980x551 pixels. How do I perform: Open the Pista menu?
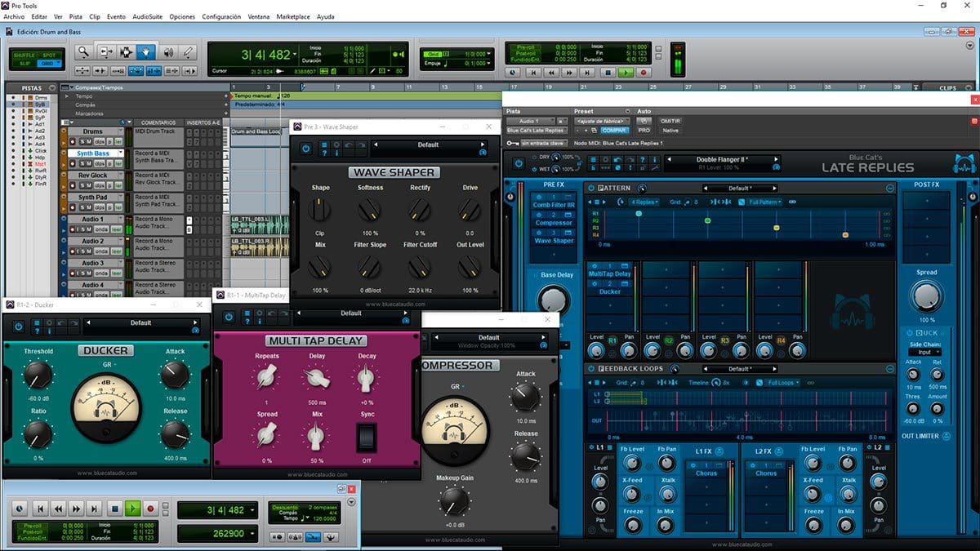76,16
